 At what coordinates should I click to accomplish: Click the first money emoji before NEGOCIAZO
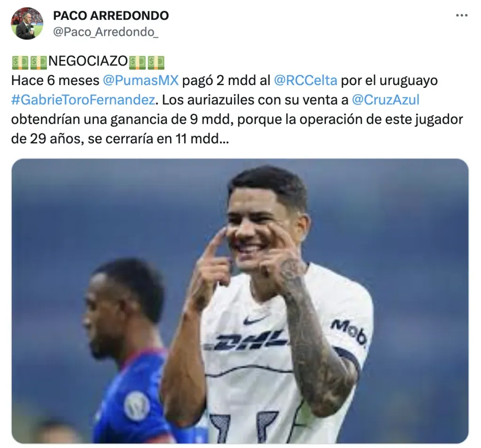pos(20,62)
